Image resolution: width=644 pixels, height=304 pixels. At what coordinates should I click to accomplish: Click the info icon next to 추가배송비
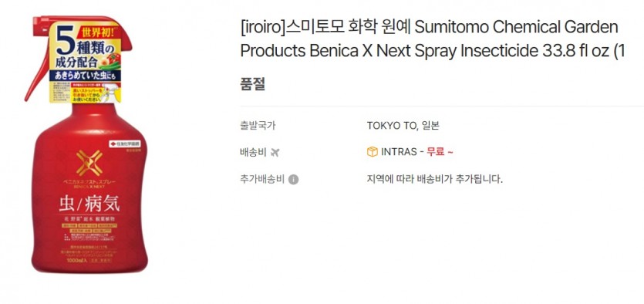coord(293,180)
